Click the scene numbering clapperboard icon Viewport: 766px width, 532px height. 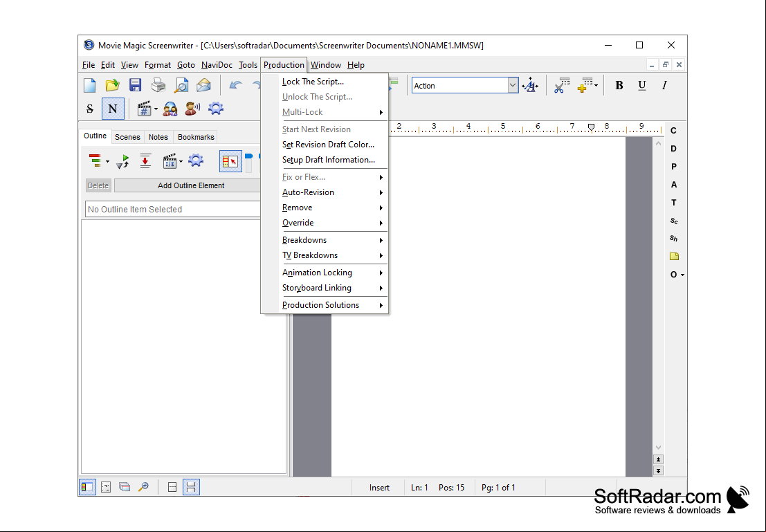point(144,109)
